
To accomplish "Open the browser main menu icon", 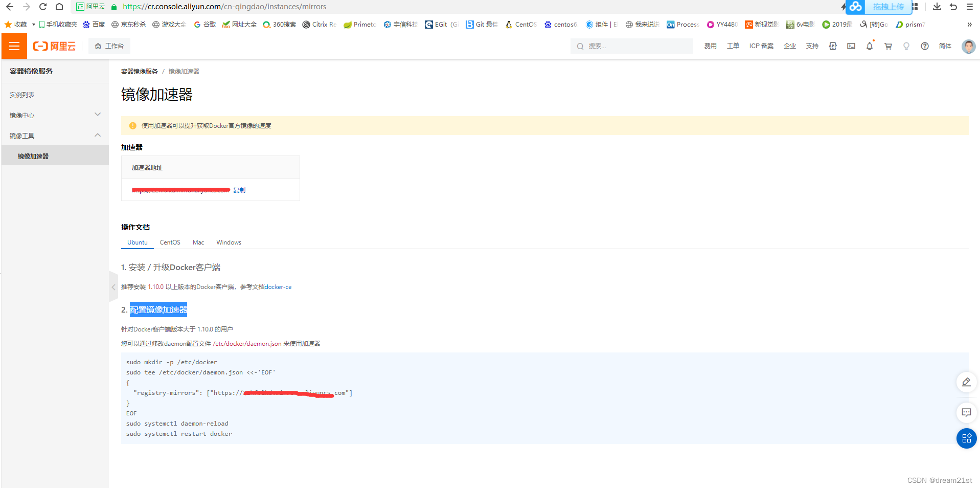I will click(x=970, y=7).
